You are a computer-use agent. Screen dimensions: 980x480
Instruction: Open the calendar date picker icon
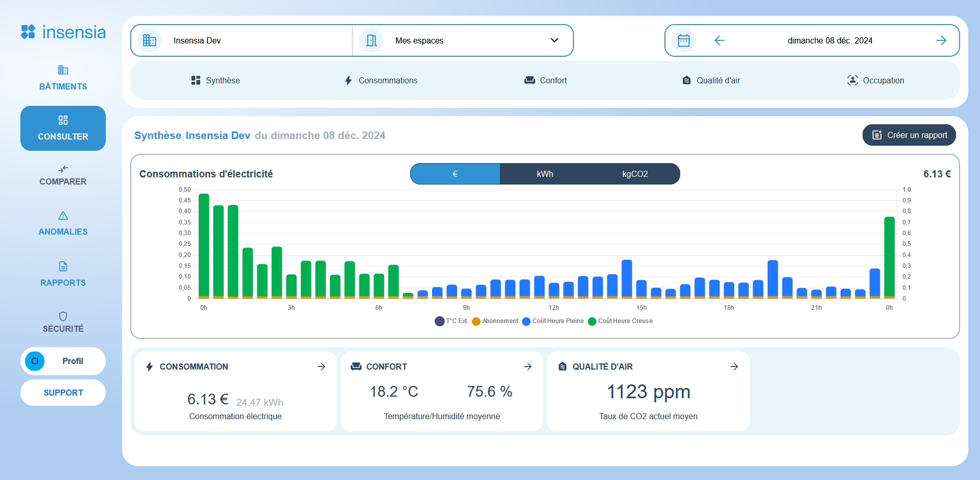[x=684, y=40]
